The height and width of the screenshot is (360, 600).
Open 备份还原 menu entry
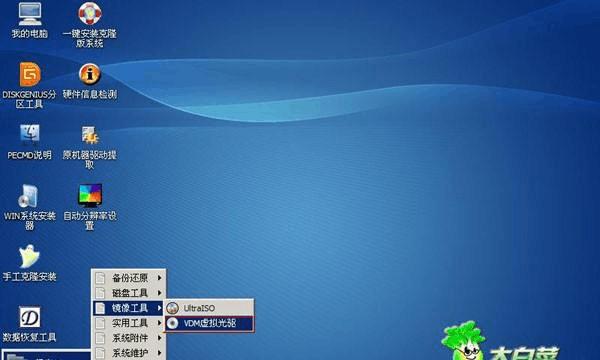(129, 278)
